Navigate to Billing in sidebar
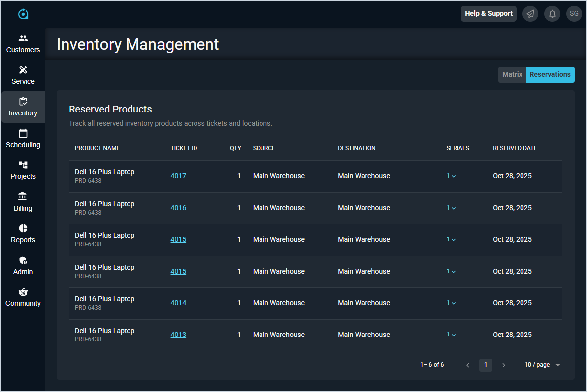587x392 pixels. 23,202
